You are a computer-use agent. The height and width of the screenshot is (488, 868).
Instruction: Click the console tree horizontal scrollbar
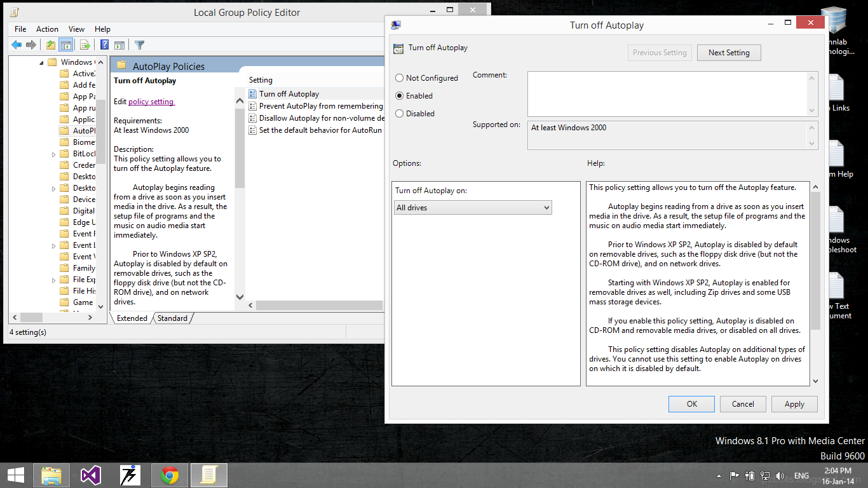(53, 317)
